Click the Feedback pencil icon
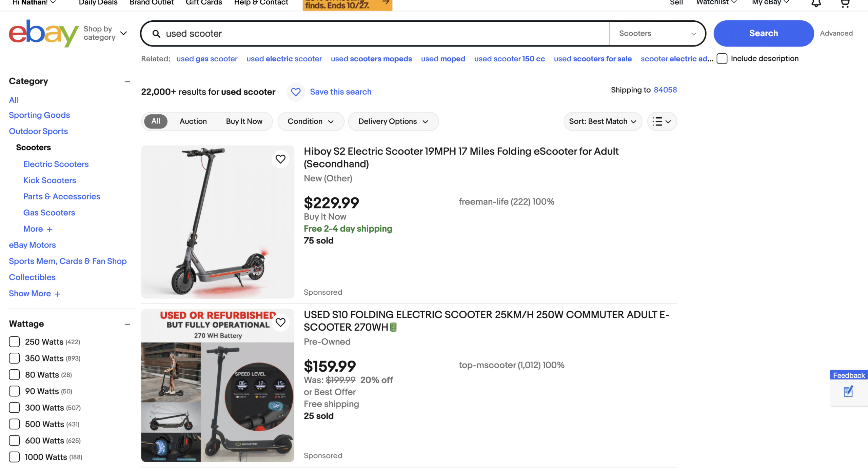Viewport: 868px width, 471px height. tap(848, 392)
